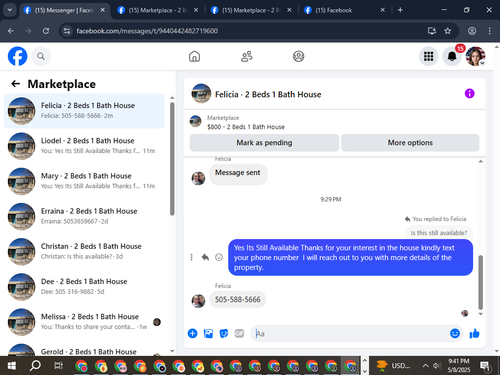Click the address bar URL
This screenshot has width=500, height=375.
coord(147,31)
